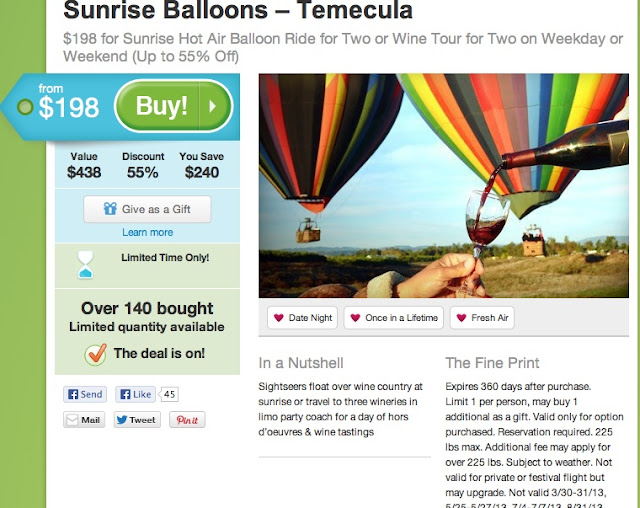Screen dimensions: 640x508
Task: Click the Facebook like count 45
Action: 169,394
